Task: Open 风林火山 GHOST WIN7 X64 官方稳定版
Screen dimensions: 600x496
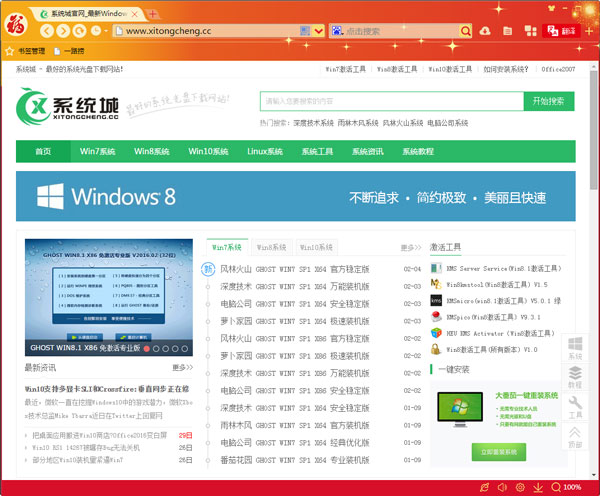Action: [295, 269]
